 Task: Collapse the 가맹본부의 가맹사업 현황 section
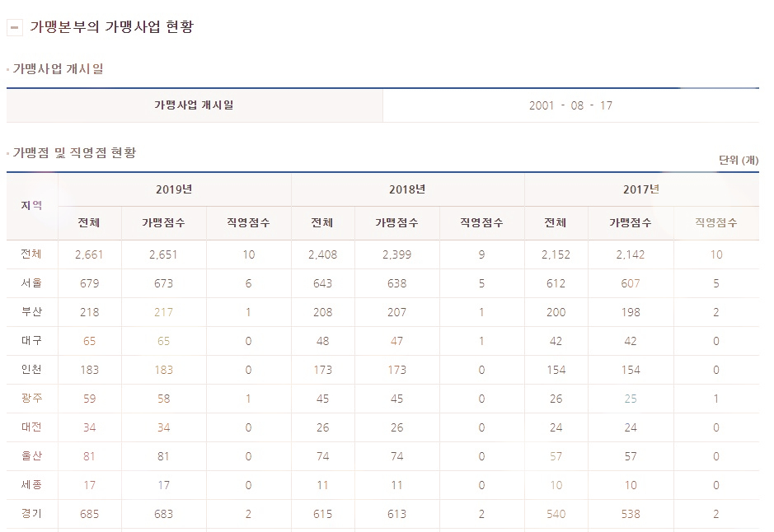(x=14, y=27)
